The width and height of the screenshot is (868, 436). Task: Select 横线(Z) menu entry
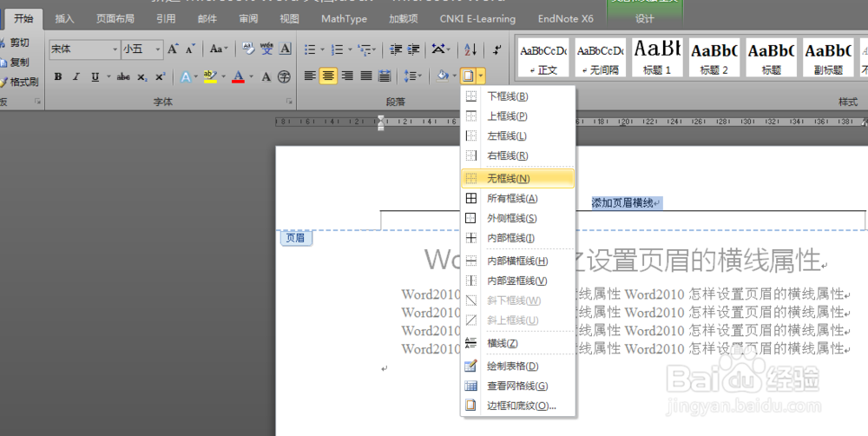(517, 343)
